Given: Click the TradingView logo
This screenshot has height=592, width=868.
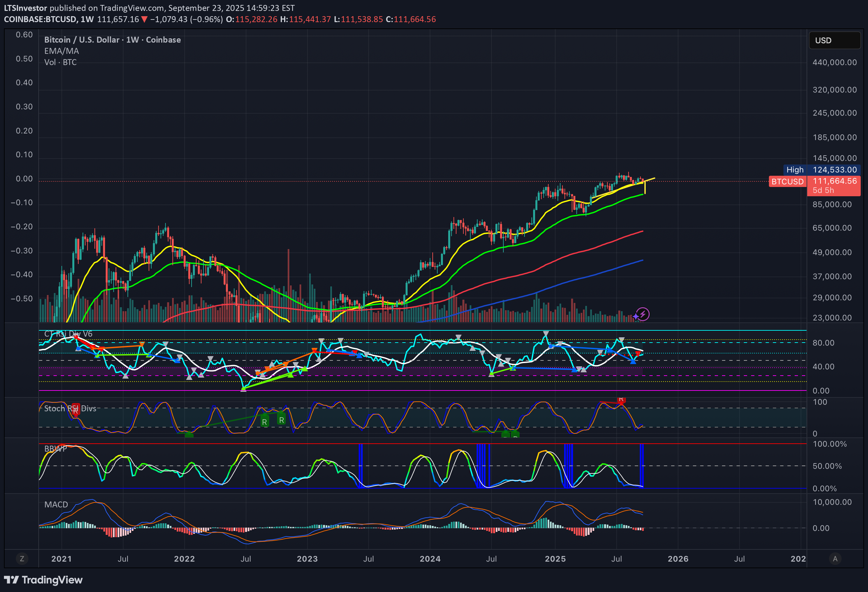Looking at the screenshot, I should tap(43, 580).
